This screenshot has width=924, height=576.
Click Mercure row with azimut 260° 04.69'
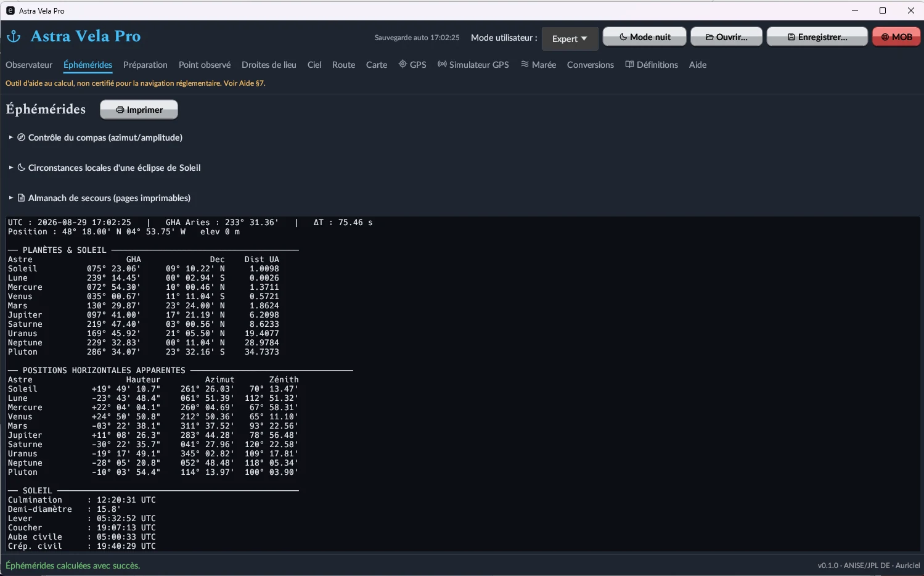click(x=153, y=408)
